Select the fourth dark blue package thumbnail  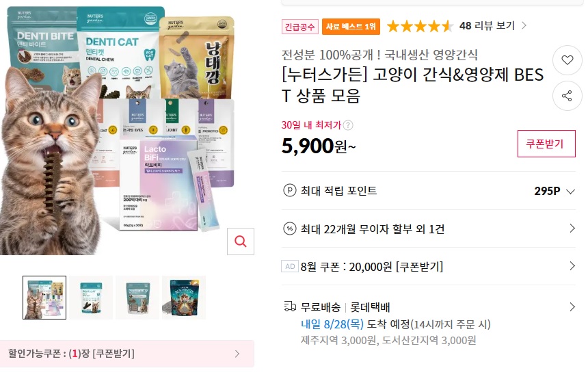[184, 298]
